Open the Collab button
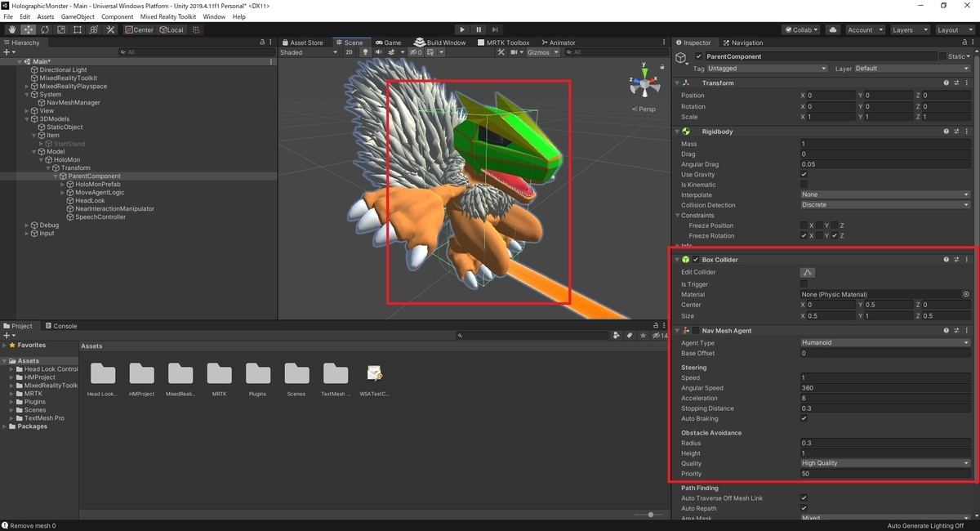 click(801, 30)
